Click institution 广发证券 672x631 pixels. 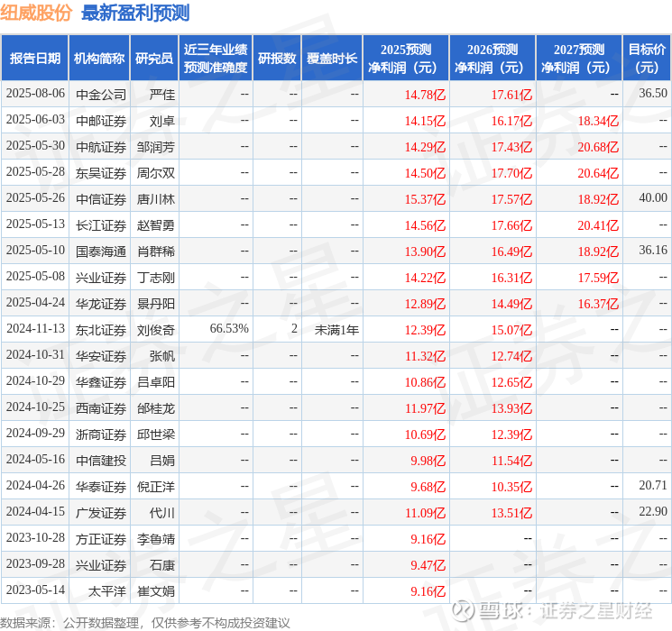pyautogui.click(x=101, y=513)
